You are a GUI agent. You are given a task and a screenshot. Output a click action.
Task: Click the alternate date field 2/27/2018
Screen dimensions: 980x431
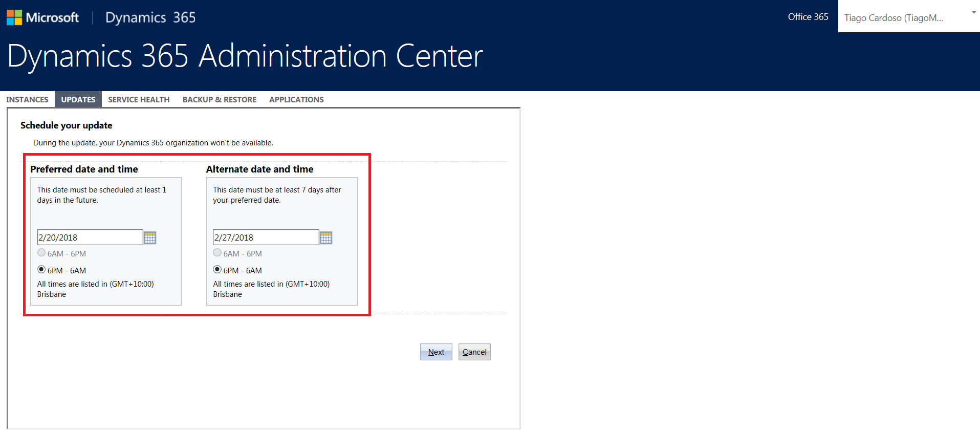(266, 238)
